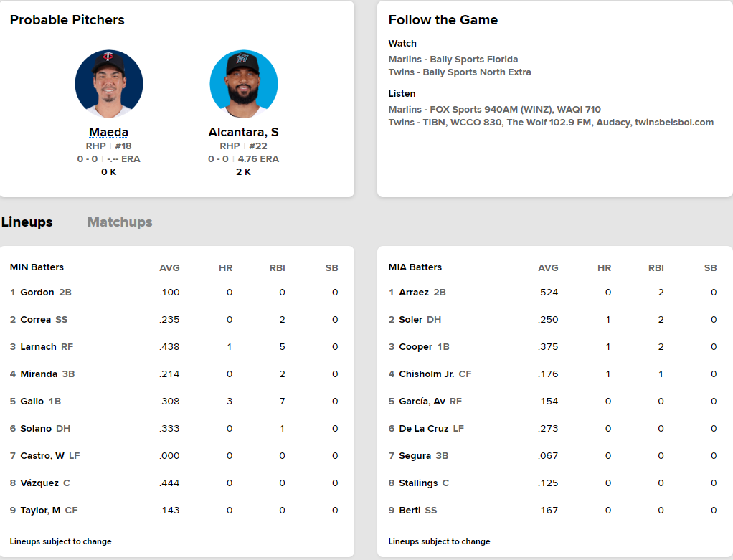
Task: Open Taylor, M player link
Action: tap(41, 511)
